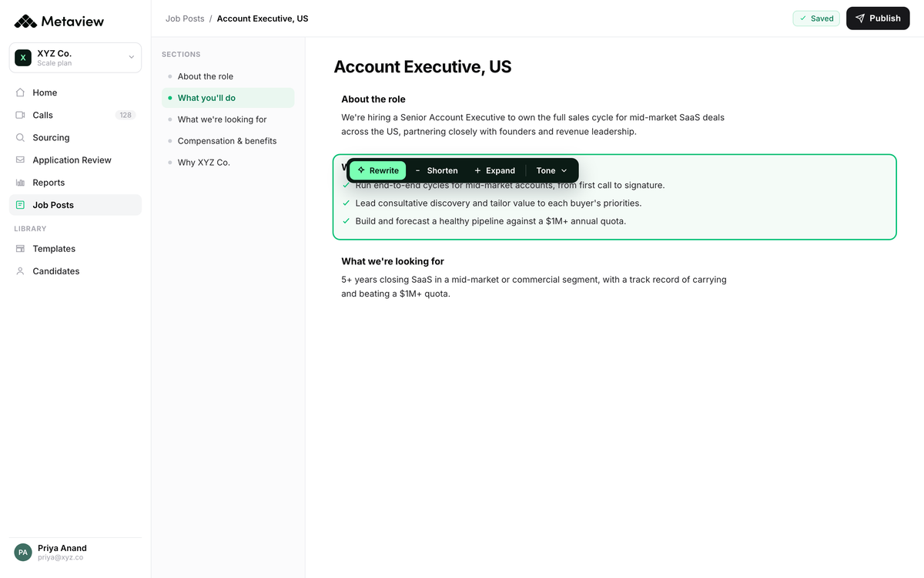The height and width of the screenshot is (578, 924).
Task: Click the Home sidebar icon
Action: pyautogui.click(x=20, y=92)
